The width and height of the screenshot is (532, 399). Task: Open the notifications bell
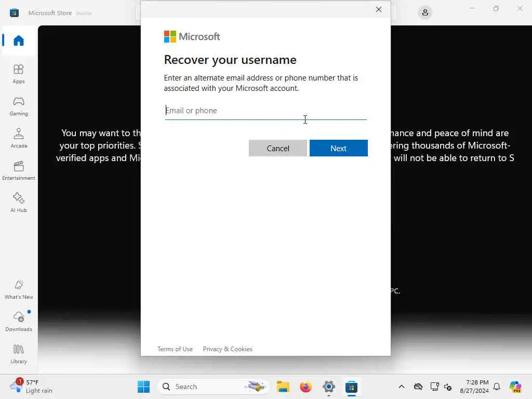tap(497, 387)
